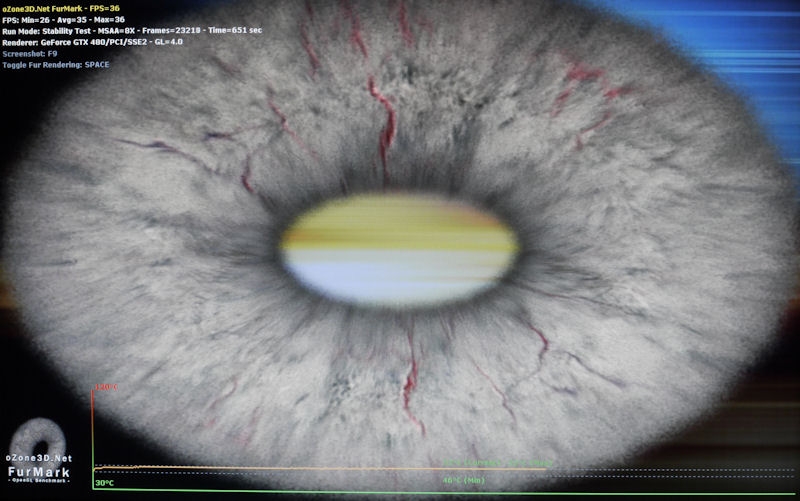The image size is (800, 501).
Task: Click the green '46°C (Min)' temperature readout
Action: (x=464, y=480)
